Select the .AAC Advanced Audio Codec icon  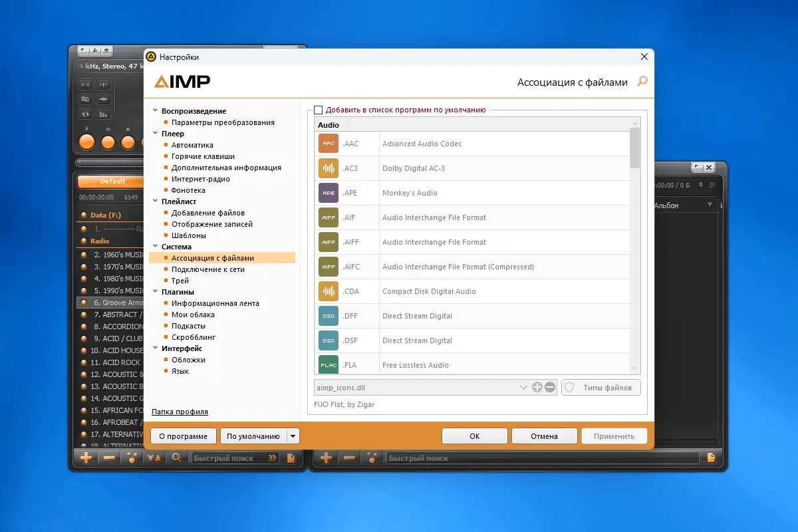pos(328,143)
